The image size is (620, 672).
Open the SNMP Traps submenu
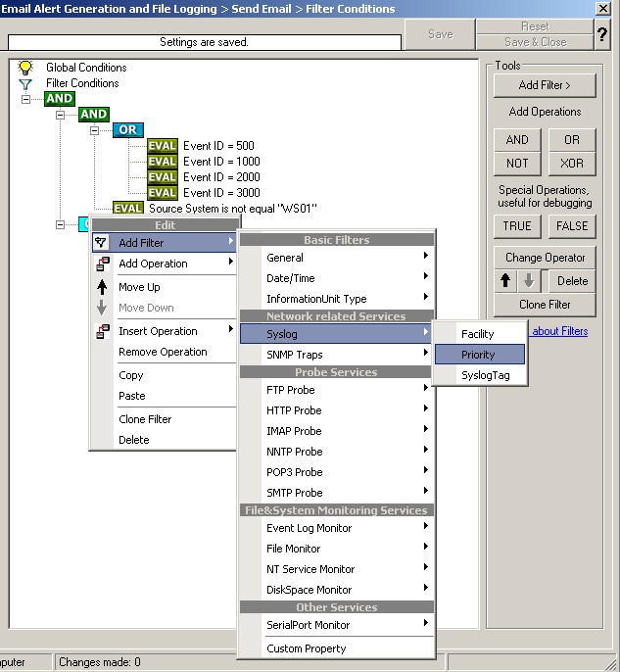(x=337, y=355)
